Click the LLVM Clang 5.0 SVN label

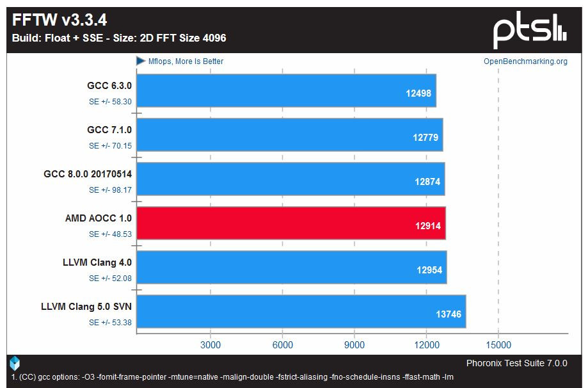pyautogui.click(x=86, y=307)
